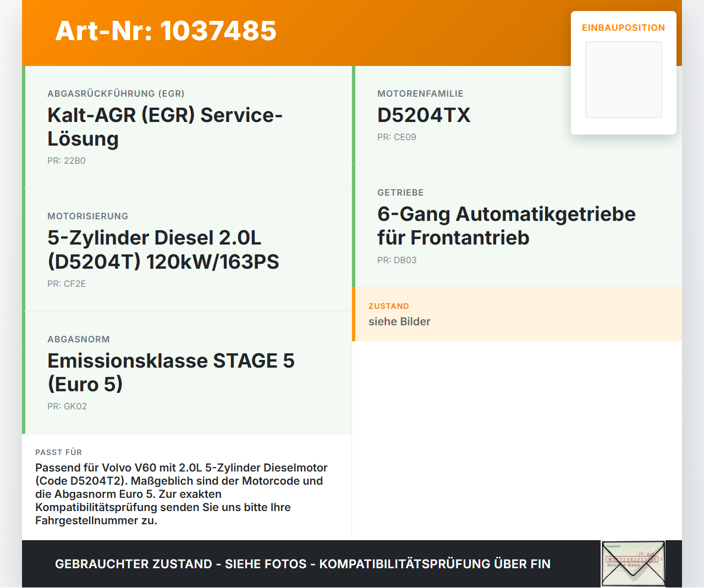Click 6-Gang Automatikgetriebe für Frontantrieb text

tap(507, 226)
